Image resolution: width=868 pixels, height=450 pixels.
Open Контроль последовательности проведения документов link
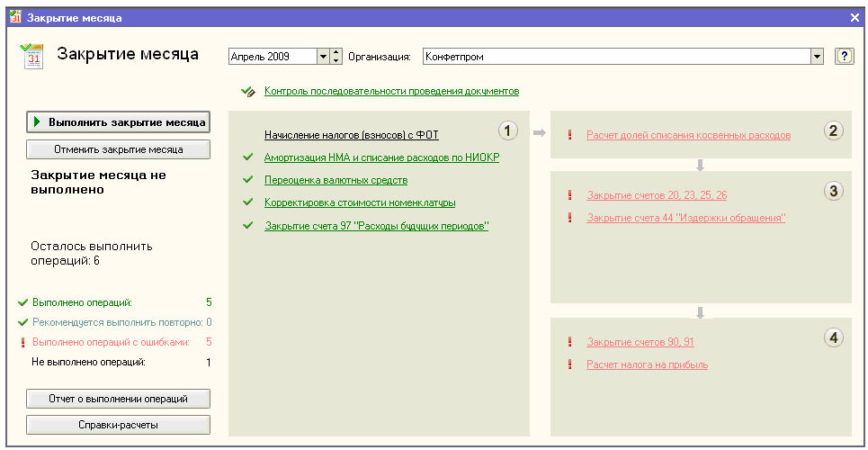pyautogui.click(x=392, y=92)
